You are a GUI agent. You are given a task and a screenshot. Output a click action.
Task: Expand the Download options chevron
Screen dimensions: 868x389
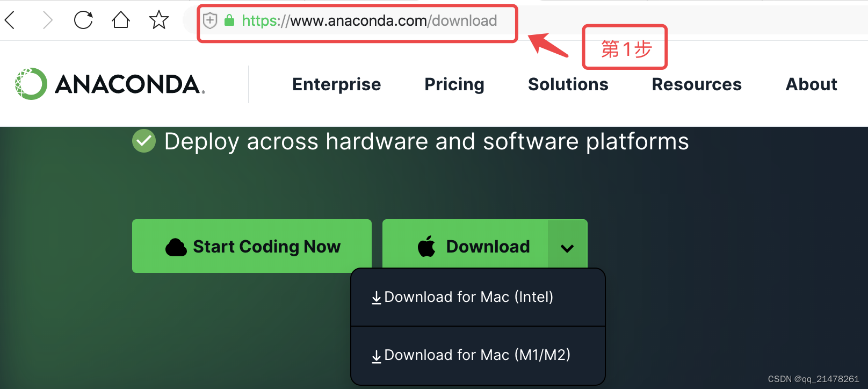point(567,248)
